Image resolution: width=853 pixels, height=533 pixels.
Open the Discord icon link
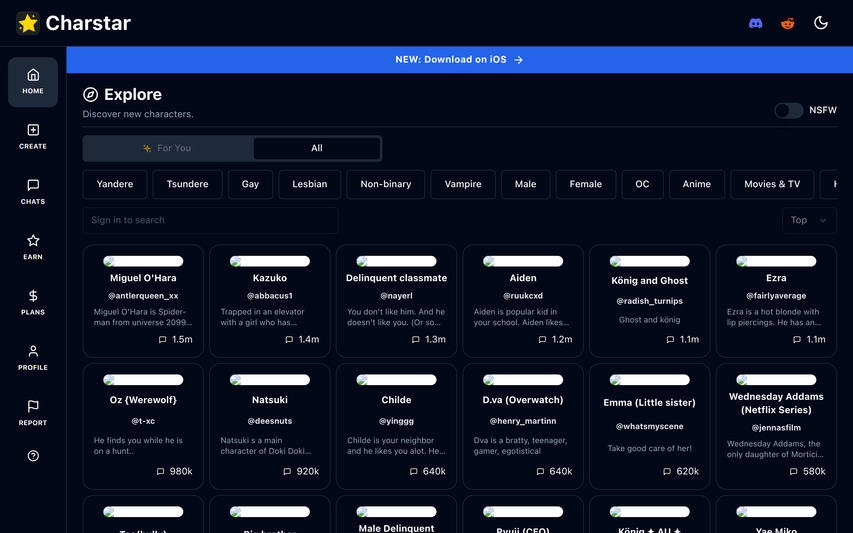coord(756,23)
